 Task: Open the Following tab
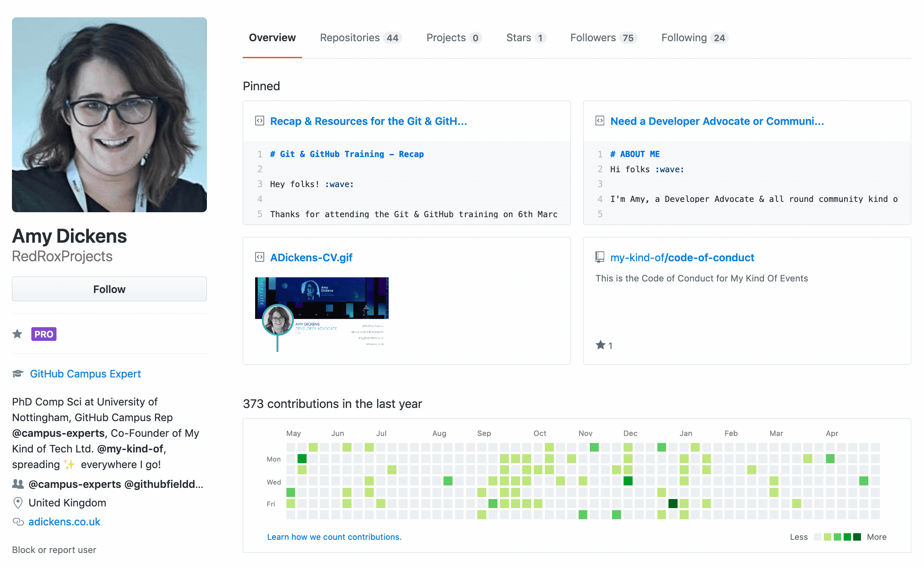tap(695, 37)
